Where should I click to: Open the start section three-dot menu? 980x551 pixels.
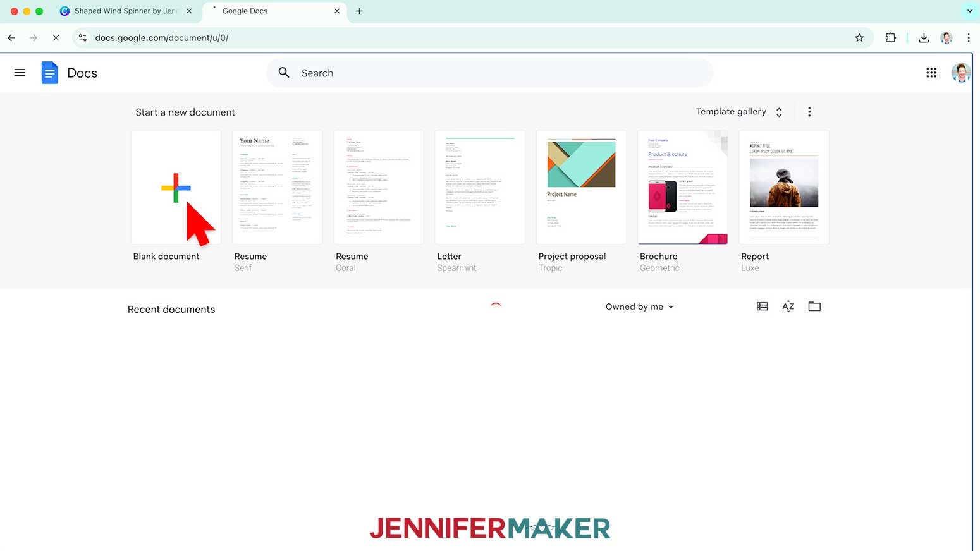[x=809, y=112]
